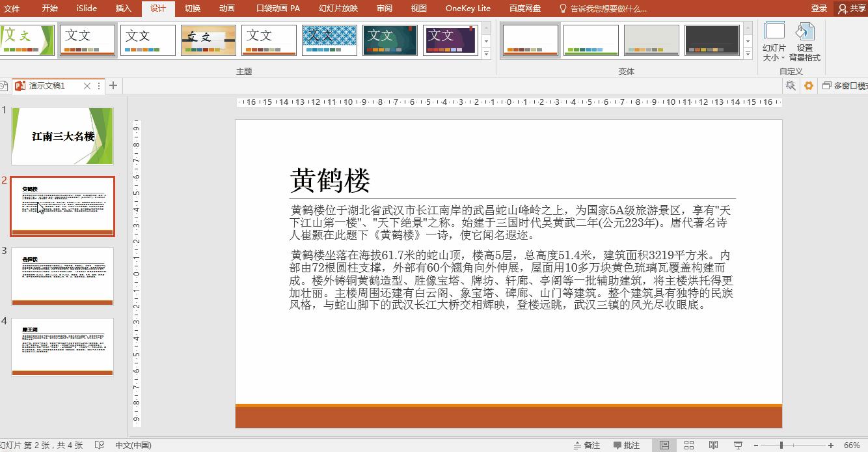Start slideshow from the status bar icon
The image size is (868, 452).
coord(738,444)
